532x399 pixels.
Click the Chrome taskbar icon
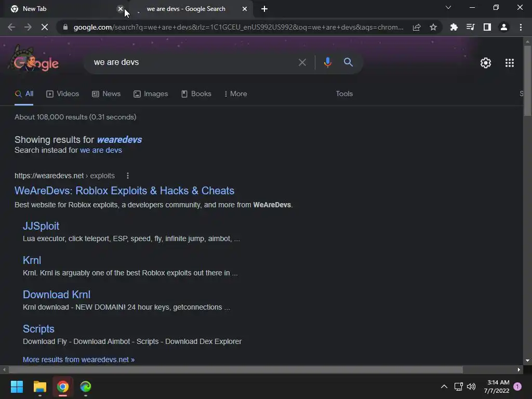click(x=63, y=387)
